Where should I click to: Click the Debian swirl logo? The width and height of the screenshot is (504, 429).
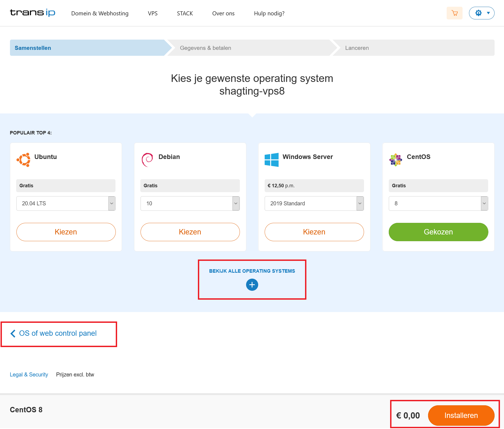(148, 160)
